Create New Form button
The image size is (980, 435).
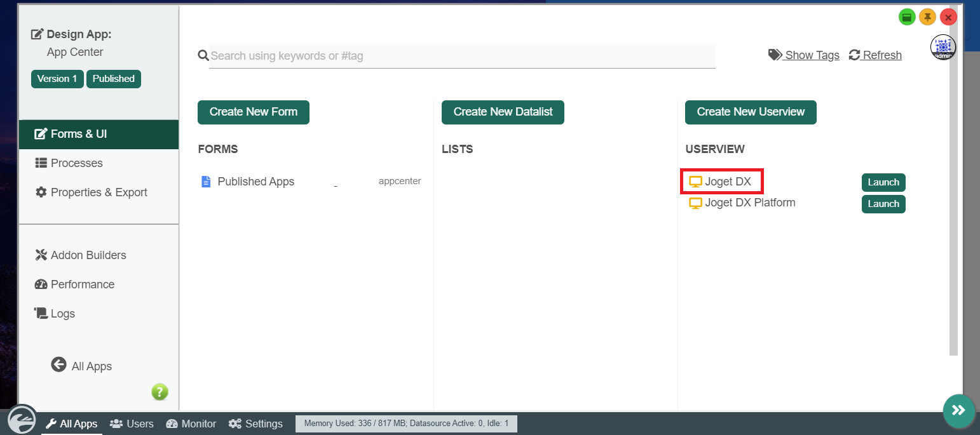[254, 112]
